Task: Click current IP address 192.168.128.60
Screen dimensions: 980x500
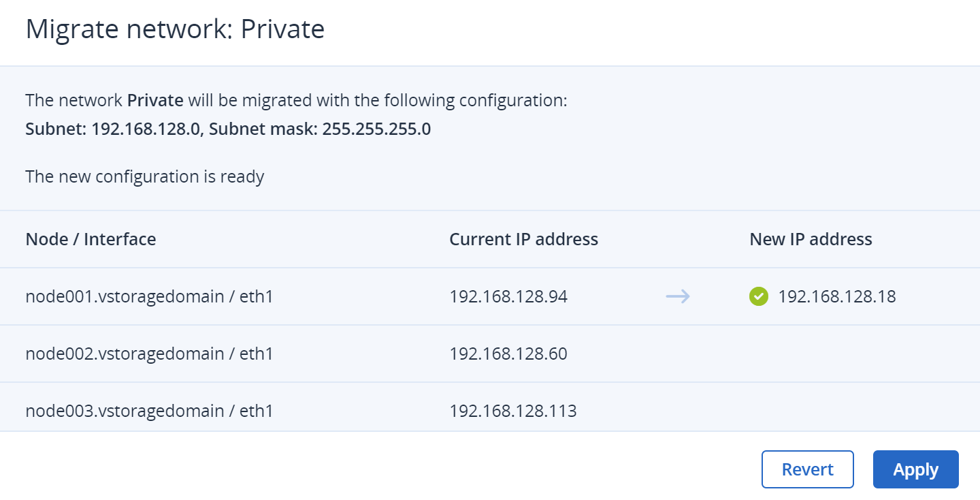Action: click(508, 354)
